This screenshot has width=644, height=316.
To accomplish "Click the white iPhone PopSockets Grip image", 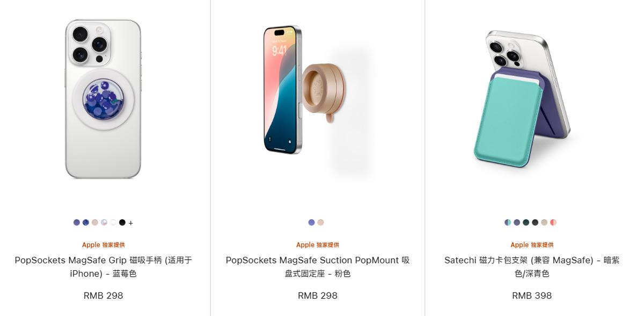I will pyautogui.click(x=104, y=99).
